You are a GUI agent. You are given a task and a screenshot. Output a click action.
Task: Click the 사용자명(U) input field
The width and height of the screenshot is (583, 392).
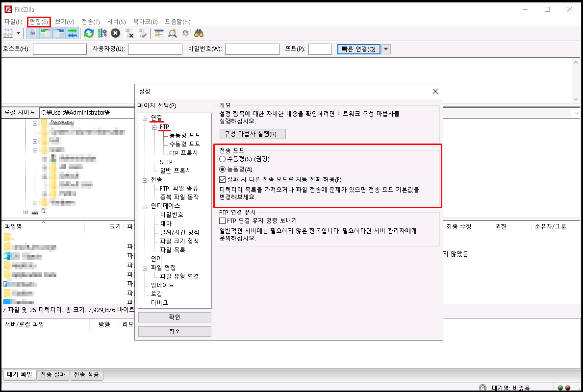tap(155, 49)
